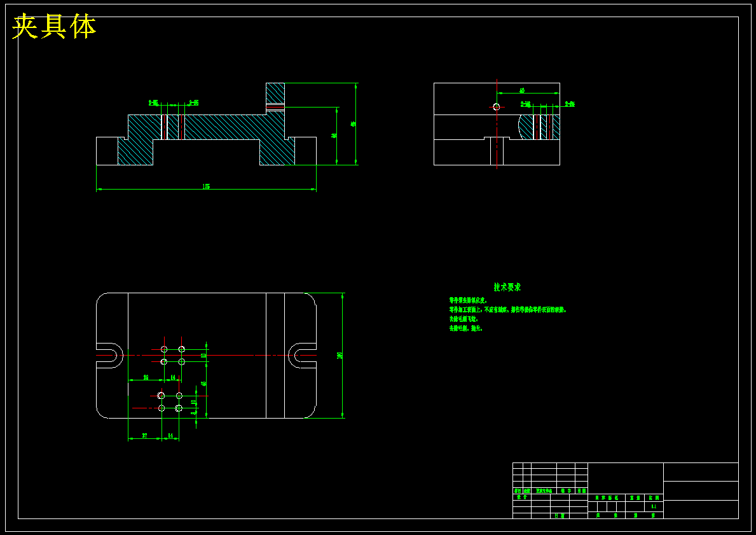Click the lone hole circle in right side view

tap(497, 107)
